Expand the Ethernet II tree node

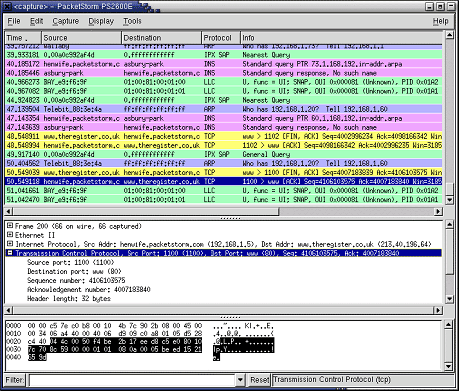pyautogui.click(x=10, y=235)
